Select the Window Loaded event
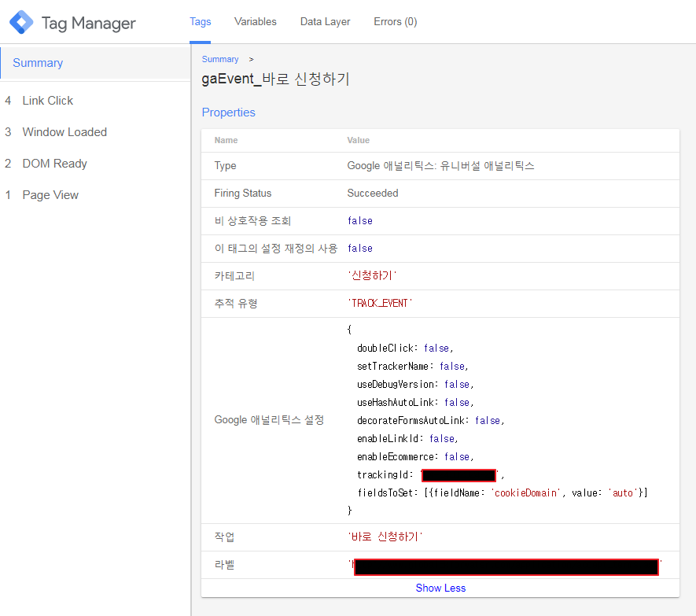The width and height of the screenshot is (696, 616). (64, 132)
